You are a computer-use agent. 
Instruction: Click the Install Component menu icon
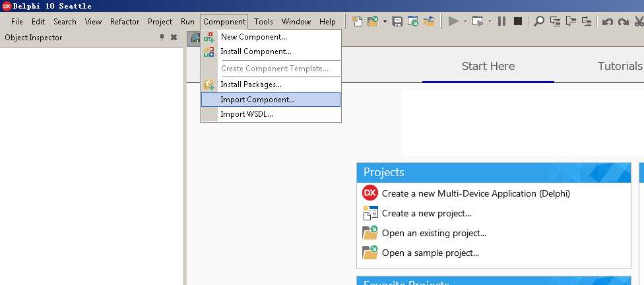[x=209, y=51]
